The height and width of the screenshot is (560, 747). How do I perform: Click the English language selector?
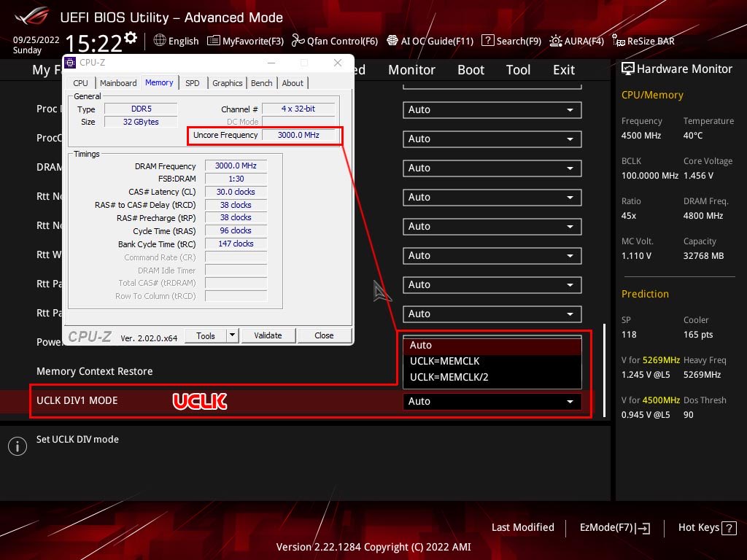coord(177,41)
